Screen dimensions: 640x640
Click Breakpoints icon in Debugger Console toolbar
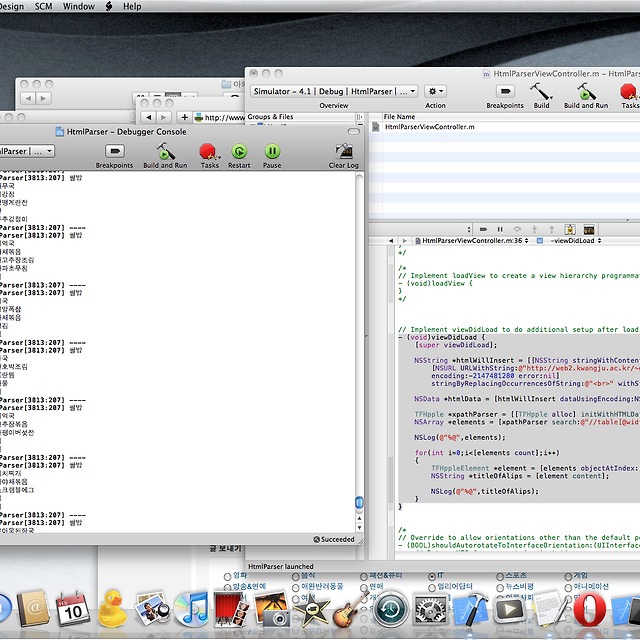pos(115,152)
